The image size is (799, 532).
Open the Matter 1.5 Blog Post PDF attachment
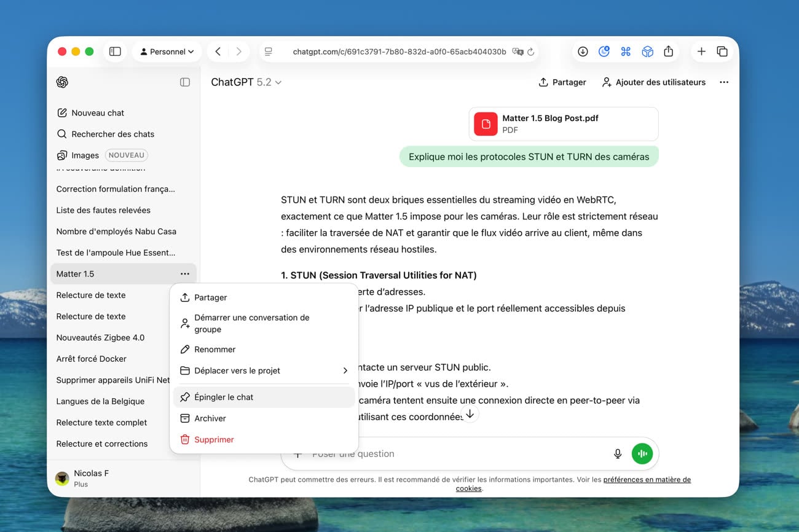[563, 123]
